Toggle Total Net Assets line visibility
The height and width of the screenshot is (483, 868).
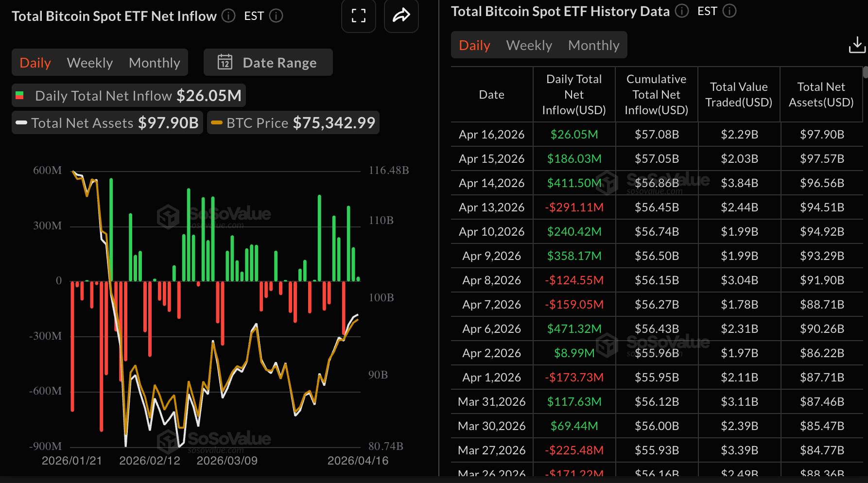point(107,123)
